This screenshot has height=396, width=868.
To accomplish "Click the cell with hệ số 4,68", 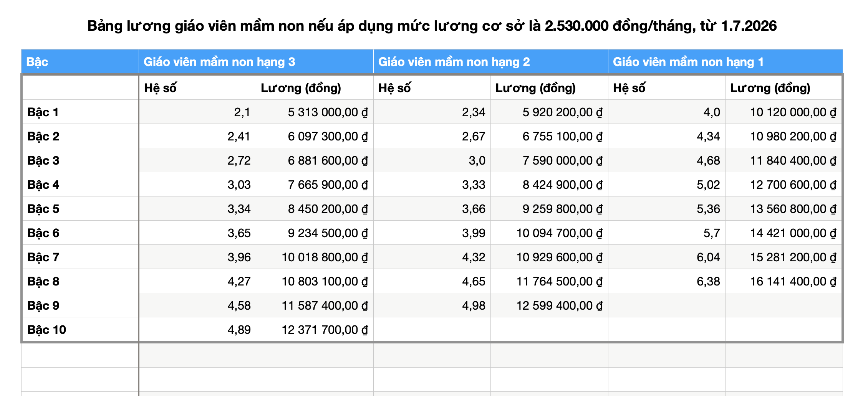I will tap(667, 160).
